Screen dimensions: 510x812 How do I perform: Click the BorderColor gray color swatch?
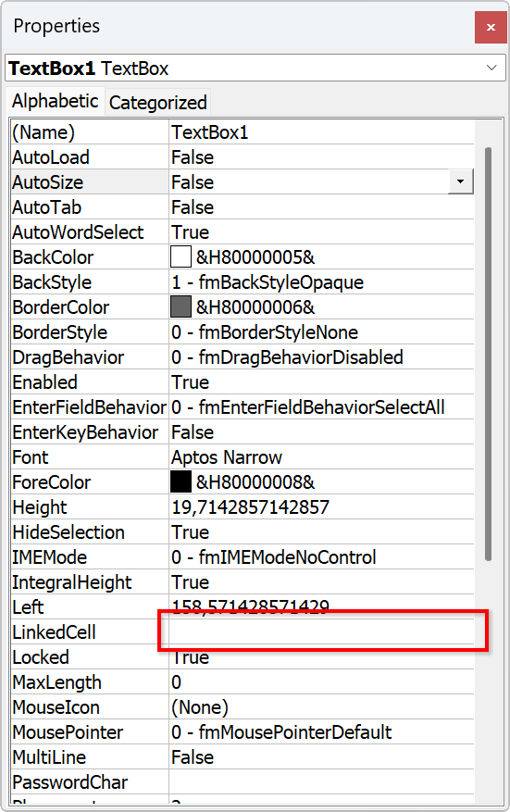pyautogui.click(x=180, y=307)
